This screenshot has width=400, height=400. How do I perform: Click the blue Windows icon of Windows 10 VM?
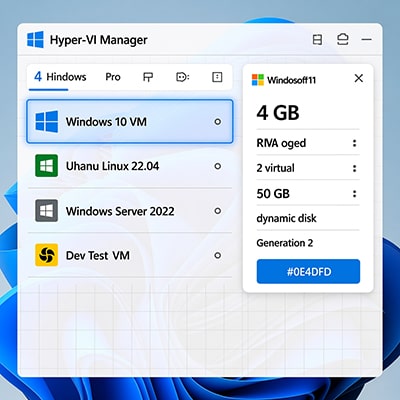coord(47,122)
